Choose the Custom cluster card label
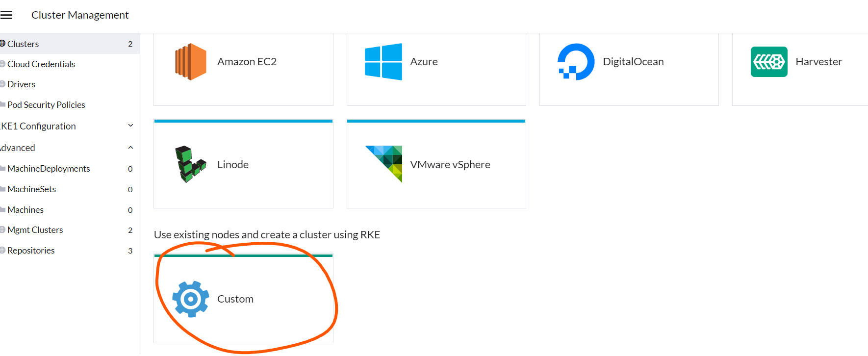This screenshot has height=356, width=868. tap(235, 299)
